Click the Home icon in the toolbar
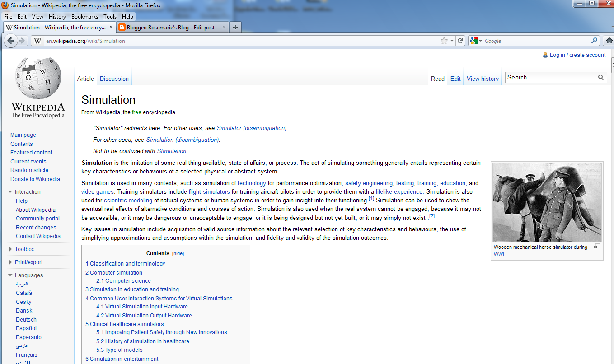 click(609, 41)
